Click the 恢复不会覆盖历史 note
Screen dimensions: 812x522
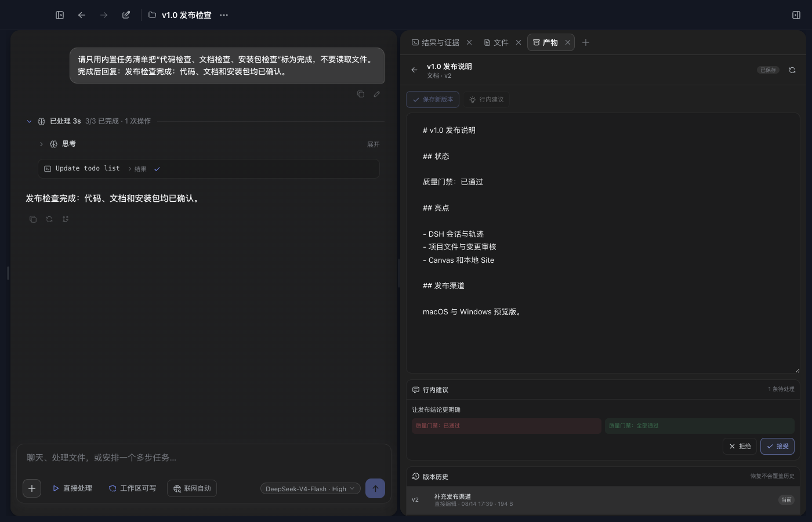[x=773, y=476]
